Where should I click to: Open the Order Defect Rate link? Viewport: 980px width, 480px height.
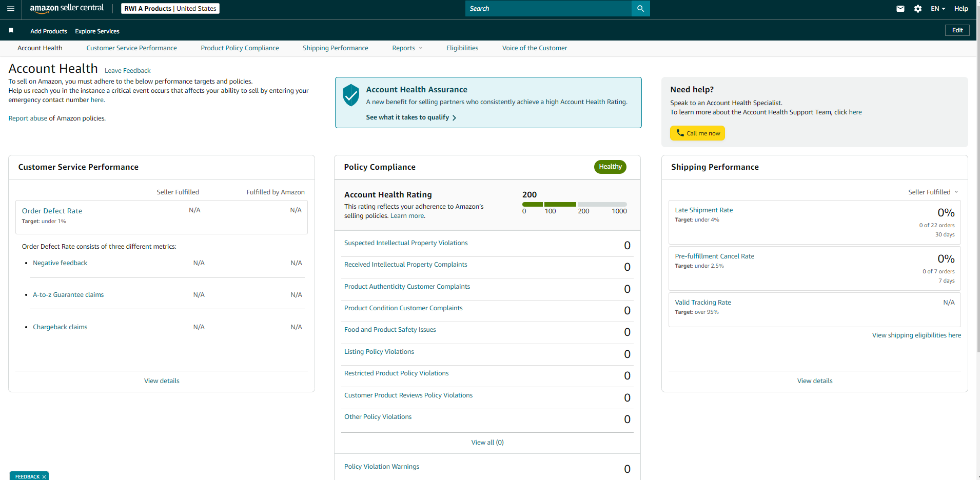tap(52, 211)
